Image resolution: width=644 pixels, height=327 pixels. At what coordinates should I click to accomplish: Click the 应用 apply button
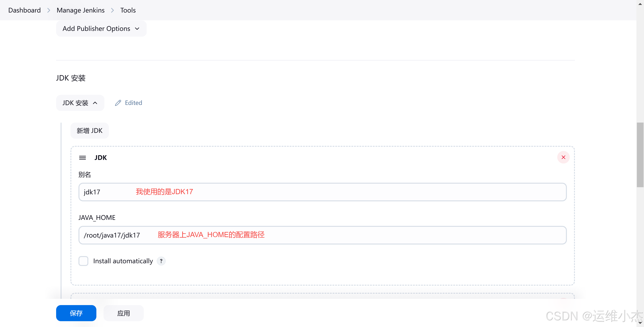[x=123, y=313]
